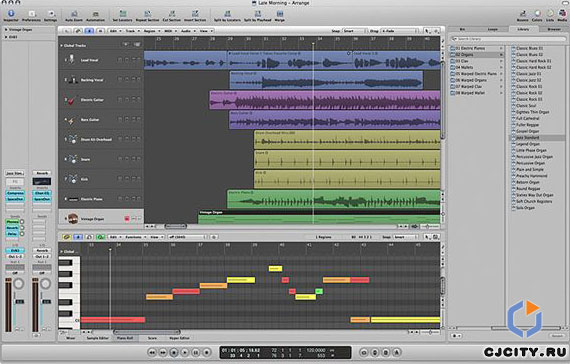The width and height of the screenshot is (570, 364).
Task: Switch to the Browser tab
Action: [x=554, y=29]
